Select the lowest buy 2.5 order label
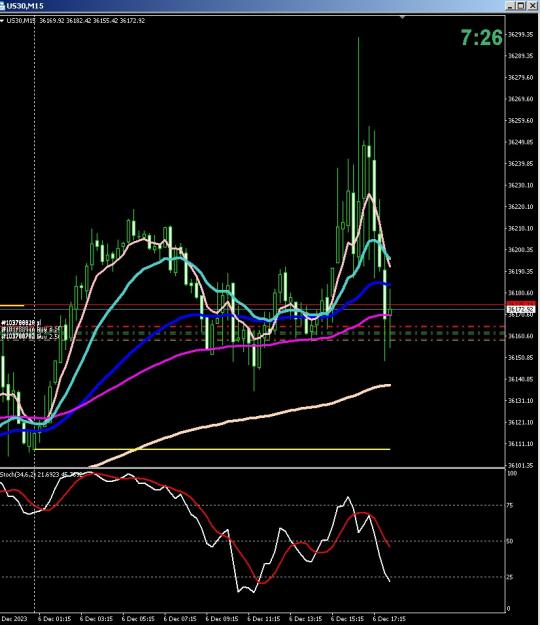This screenshot has width=540, height=625. point(30,337)
